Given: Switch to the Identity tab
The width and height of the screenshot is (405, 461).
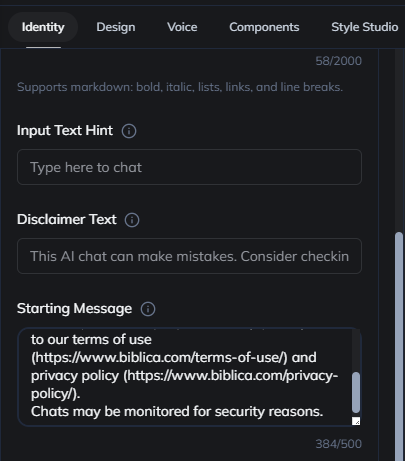Looking at the screenshot, I should (x=43, y=27).
